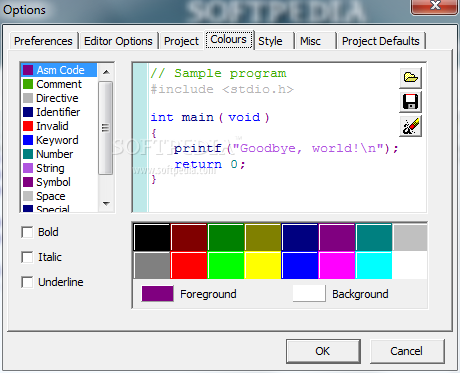
Task: Click the int main line in preview
Action: [x=210, y=117]
